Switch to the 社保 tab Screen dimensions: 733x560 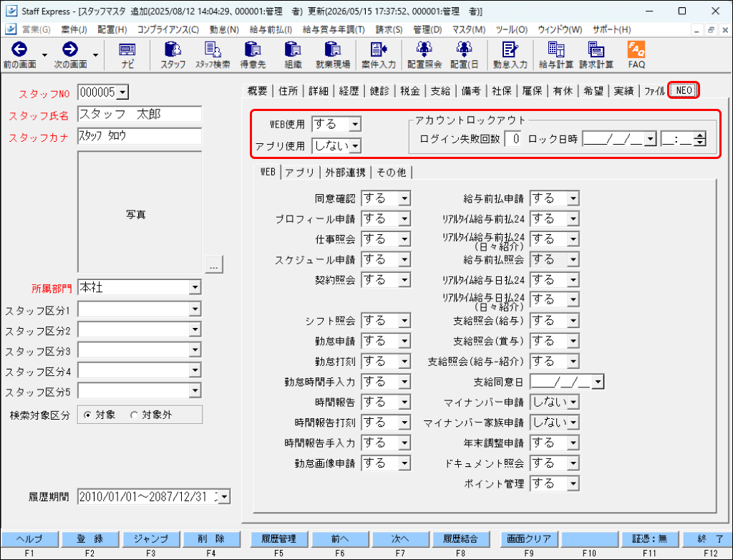point(502,91)
